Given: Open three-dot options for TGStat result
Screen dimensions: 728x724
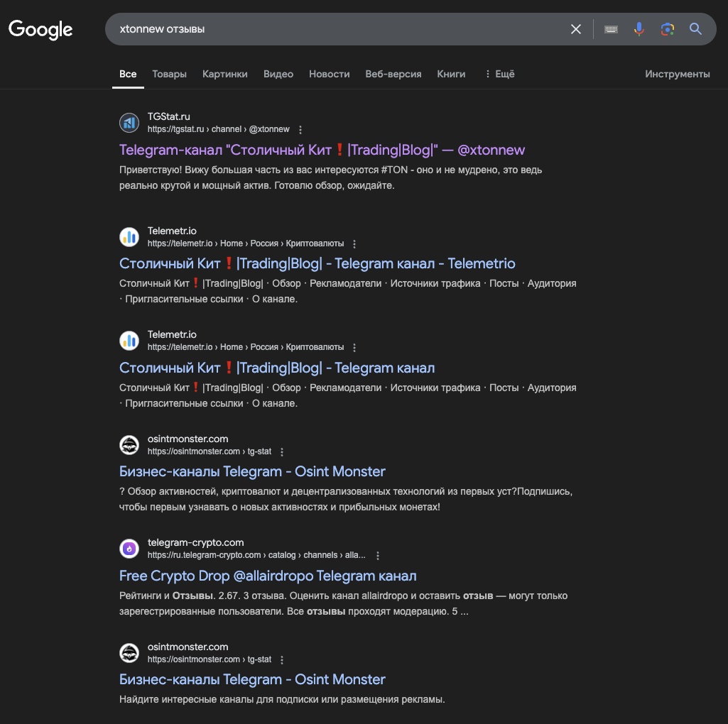Looking at the screenshot, I should click(300, 129).
